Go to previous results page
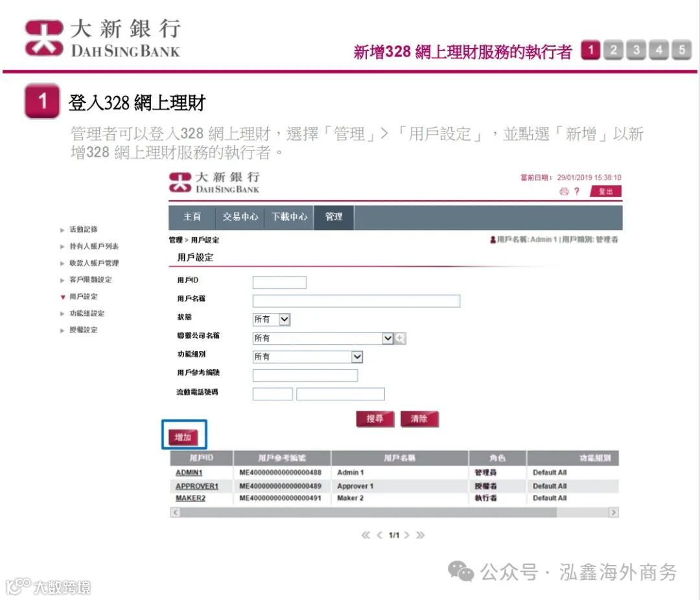The height and width of the screenshot is (600, 700). (379, 535)
